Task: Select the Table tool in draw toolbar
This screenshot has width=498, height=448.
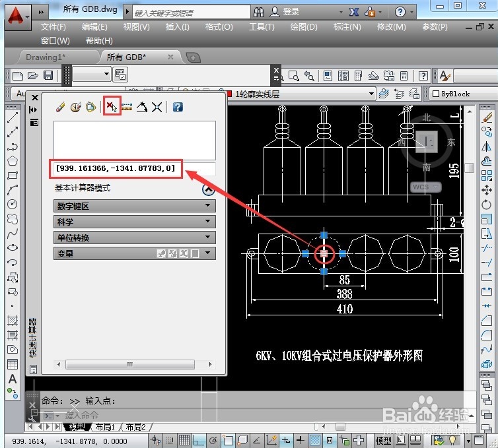Action: point(13,364)
